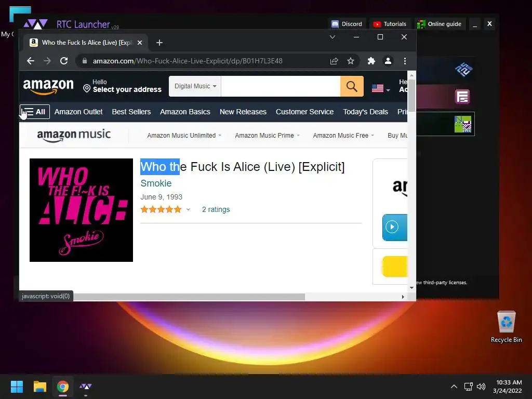
Task: Open Amazon Basics nav item
Action: (x=185, y=112)
